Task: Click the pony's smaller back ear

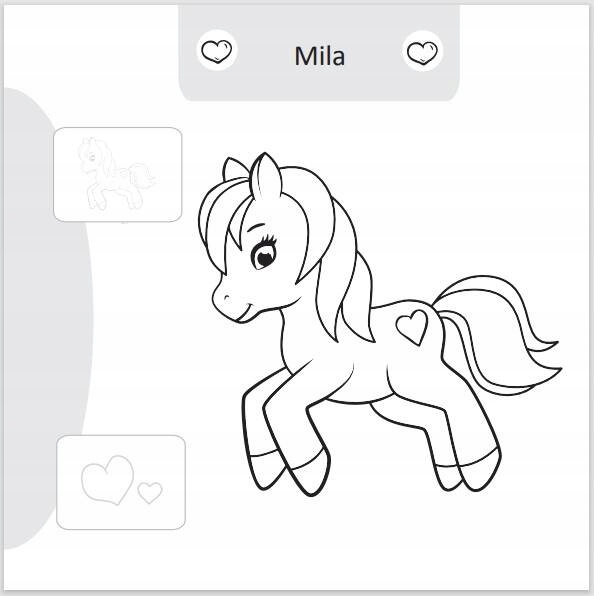Action: click(x=233, y=169)
